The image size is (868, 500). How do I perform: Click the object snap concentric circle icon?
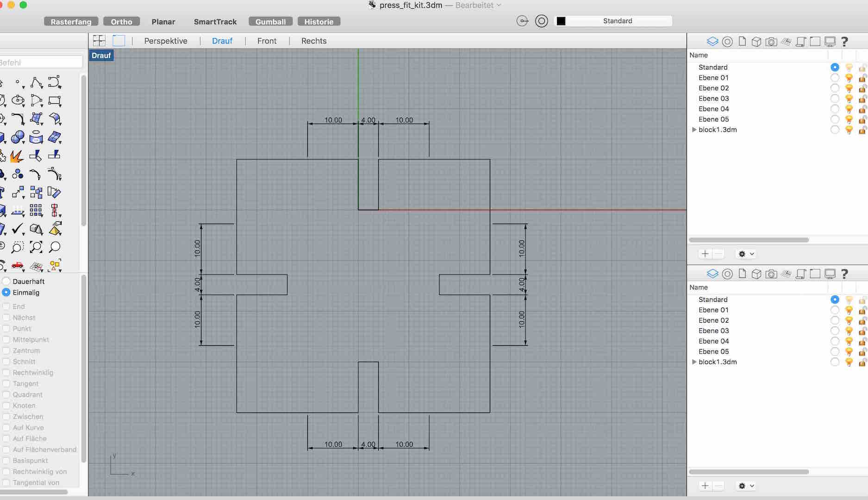541,21
